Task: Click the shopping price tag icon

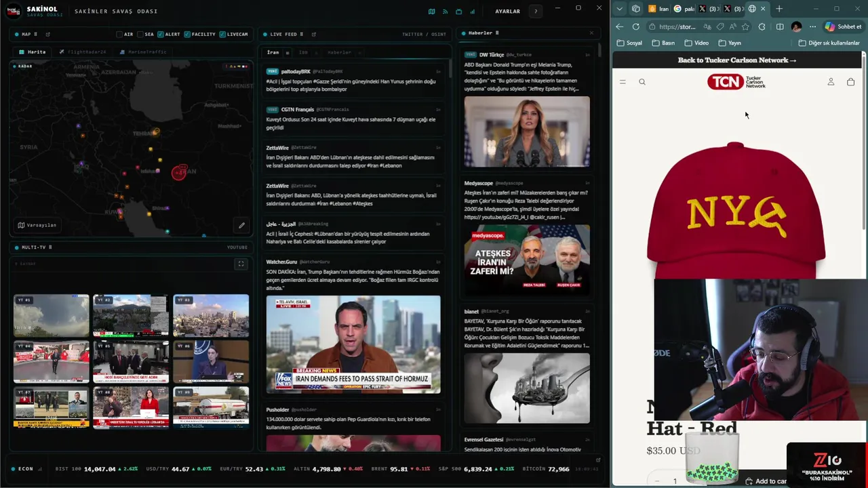Action: (x=720, y=26)
